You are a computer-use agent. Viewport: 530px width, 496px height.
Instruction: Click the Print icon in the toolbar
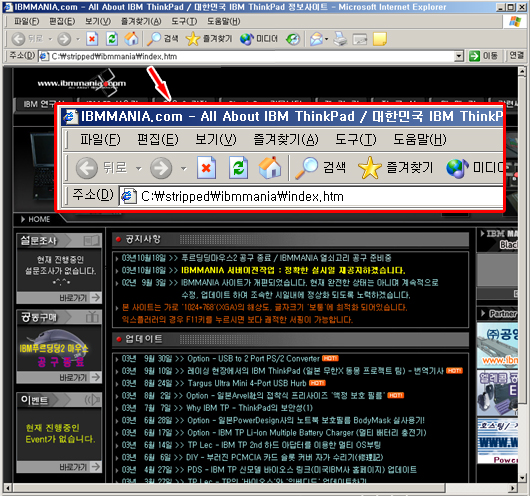point(340,39)
